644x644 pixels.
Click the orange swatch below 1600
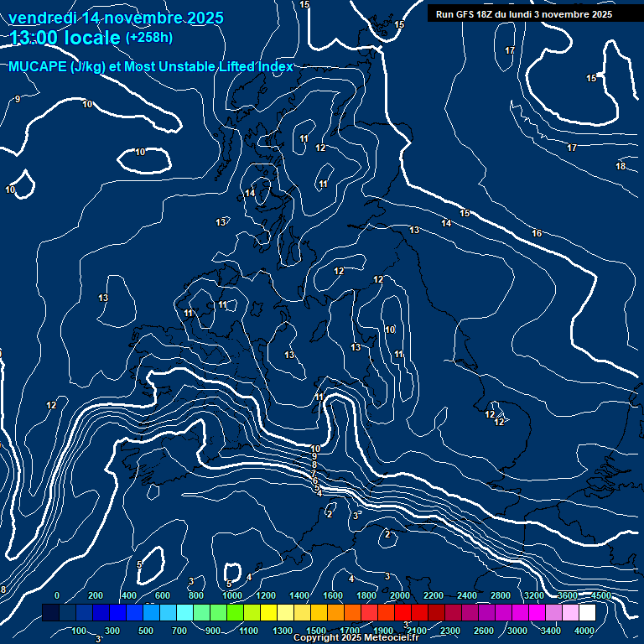(335, 613)
